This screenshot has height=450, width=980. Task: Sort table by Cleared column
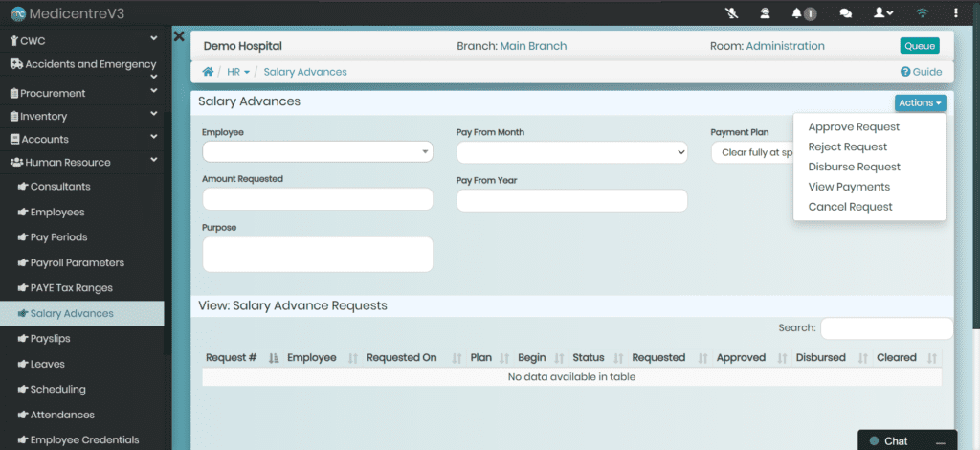(907, 358)
